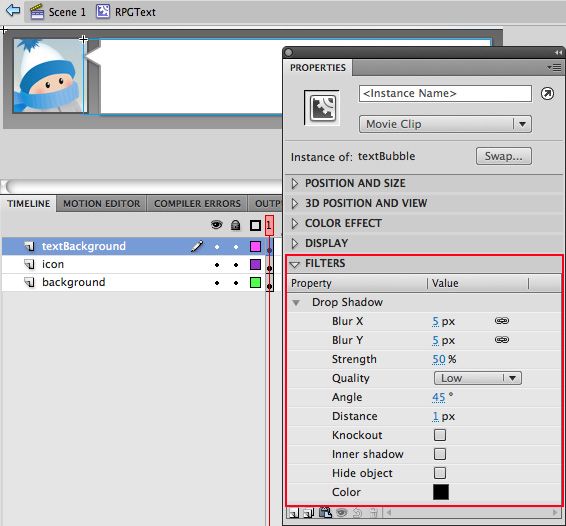Click the Angle 45 value
The height and width of the screenshot is (526, 566).
click(x=439, y=397)
